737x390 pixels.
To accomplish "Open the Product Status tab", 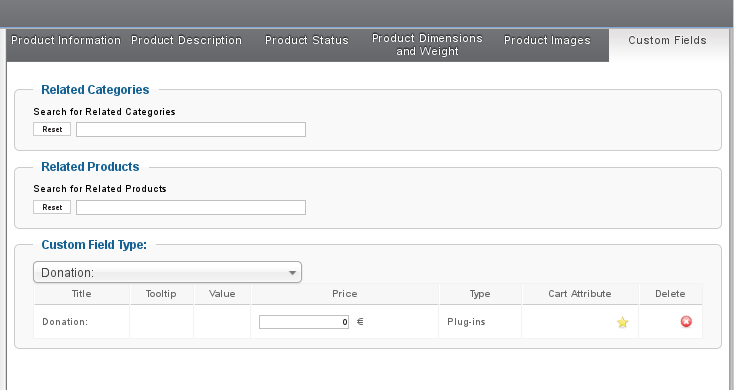I will 306,40.
